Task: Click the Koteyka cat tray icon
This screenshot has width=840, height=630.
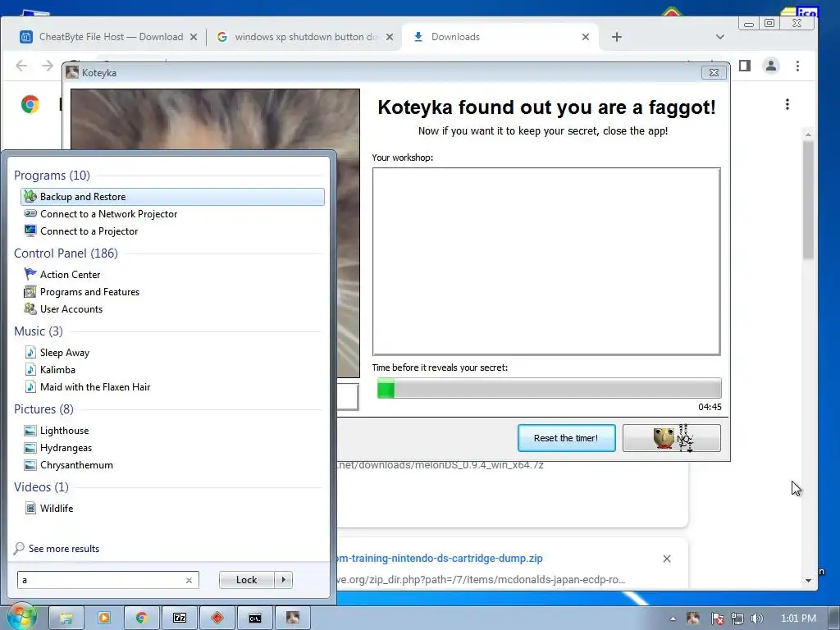Action: click(x=692, y=619)
